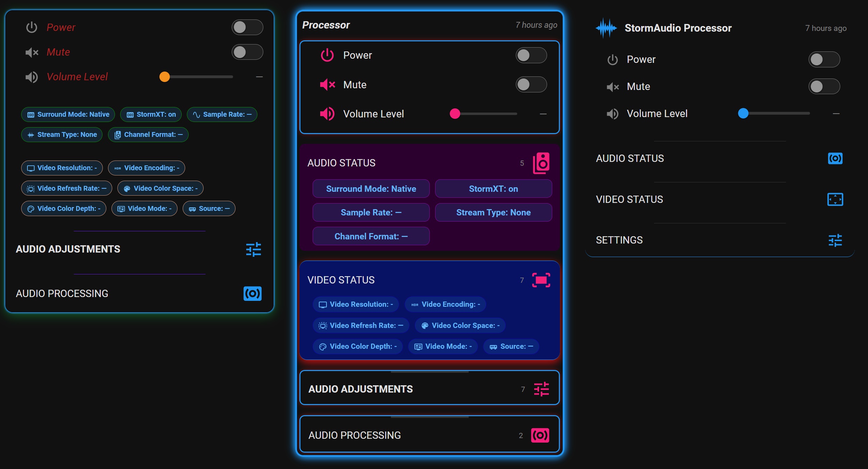Click the pink speaker icon in AUDIO STATUS
868x469 pixels.
point(541,163)
